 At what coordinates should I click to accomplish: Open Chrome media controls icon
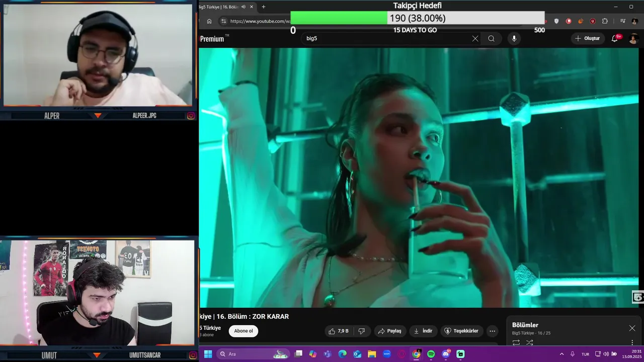(622, 21)
